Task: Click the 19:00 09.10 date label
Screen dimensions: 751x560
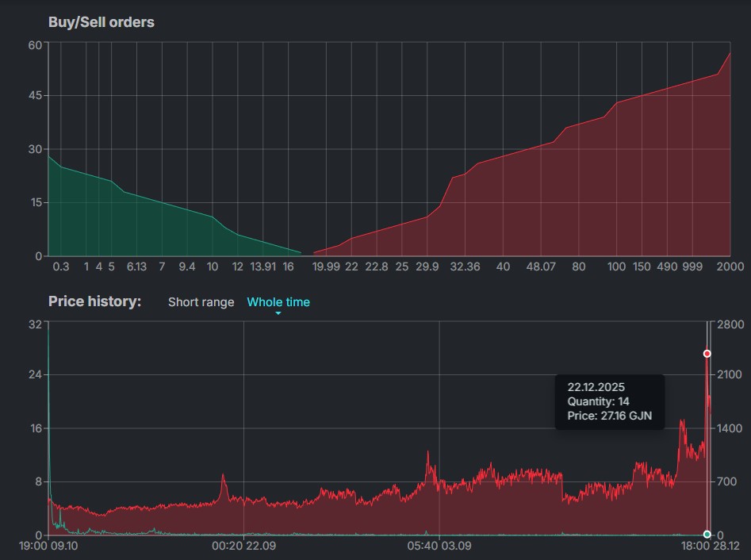Action: point(48,546)
